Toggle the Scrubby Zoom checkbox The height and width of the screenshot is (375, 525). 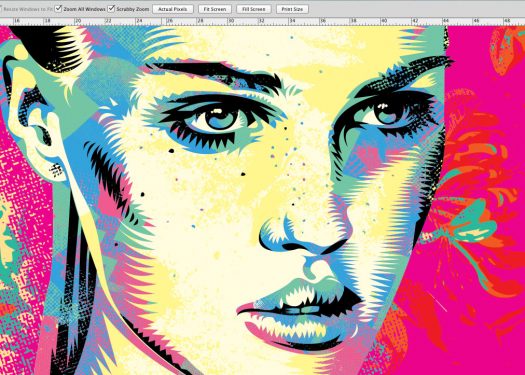111,8
